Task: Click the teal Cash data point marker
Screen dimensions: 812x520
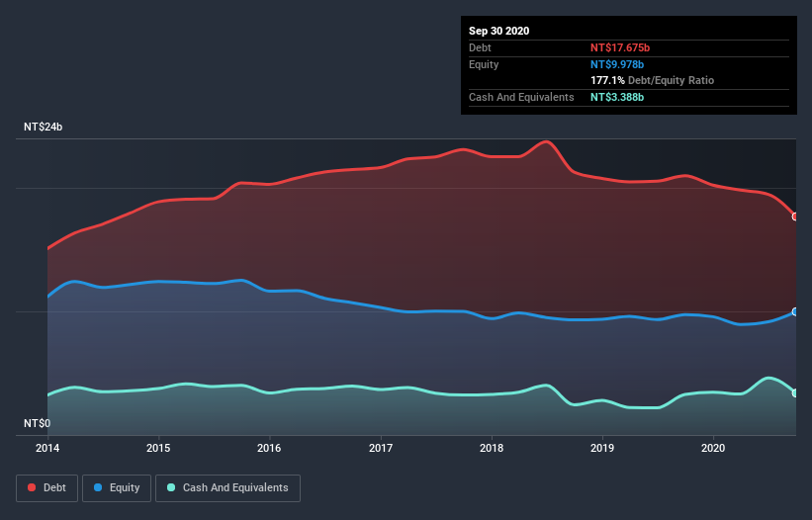Action: point(795,393)
